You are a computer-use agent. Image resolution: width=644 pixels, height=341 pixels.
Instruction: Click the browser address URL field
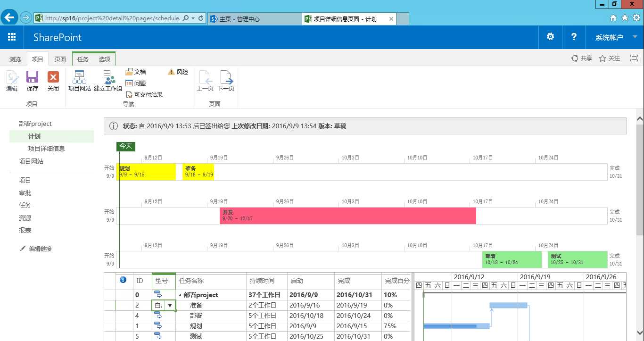112,18
